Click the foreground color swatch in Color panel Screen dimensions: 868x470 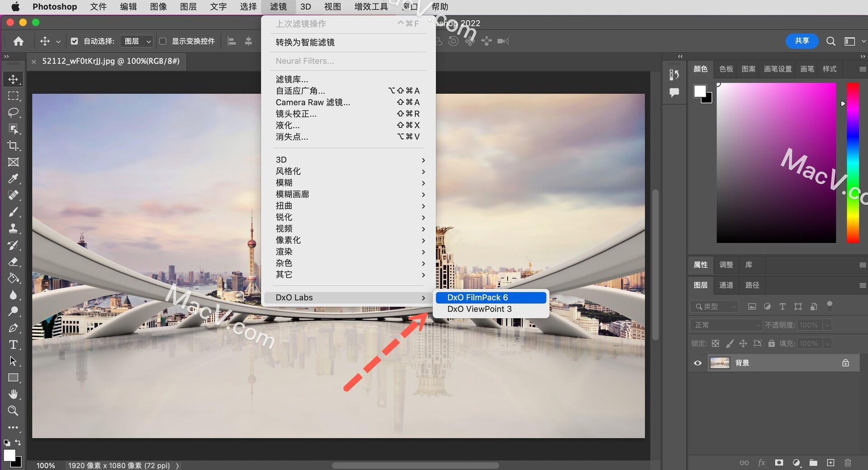click(700, 91)
